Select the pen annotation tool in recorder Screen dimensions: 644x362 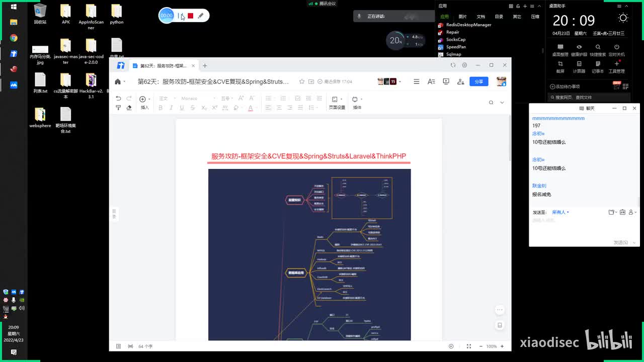(201, 16)
